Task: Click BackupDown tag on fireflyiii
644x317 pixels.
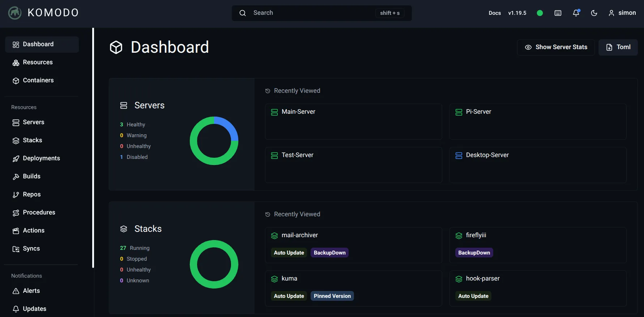Action: pyautogui.click(x=474, y=253)
